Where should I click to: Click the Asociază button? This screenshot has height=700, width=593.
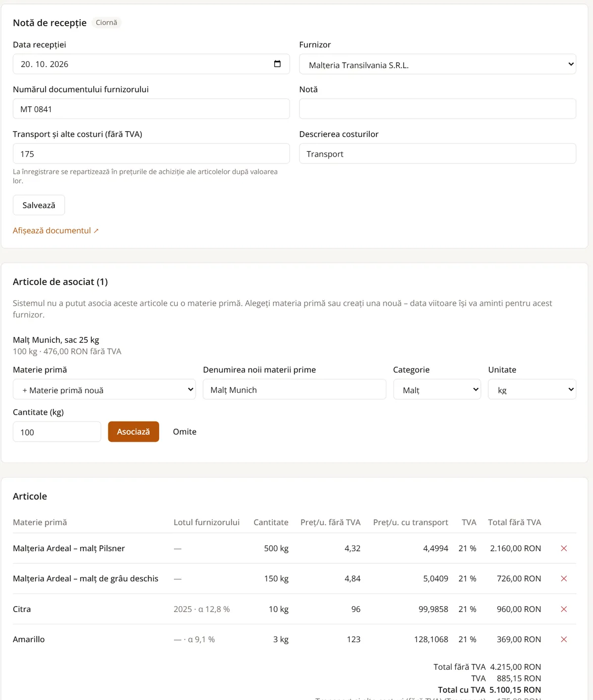133,432
